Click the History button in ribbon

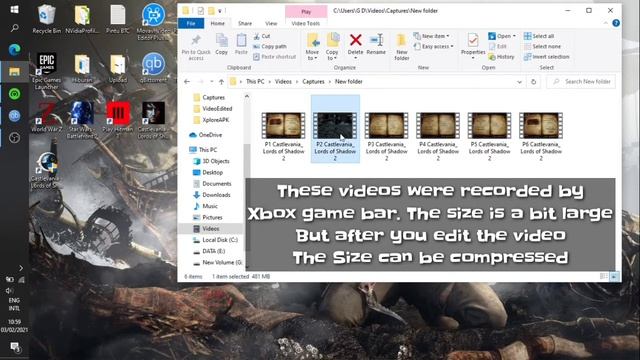tap(501, 57)
